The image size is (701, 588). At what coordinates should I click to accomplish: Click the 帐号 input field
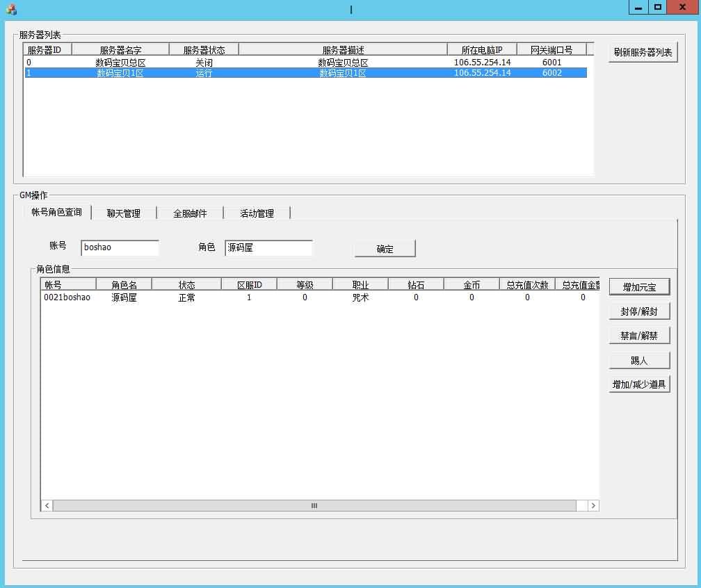pos(120,247)
